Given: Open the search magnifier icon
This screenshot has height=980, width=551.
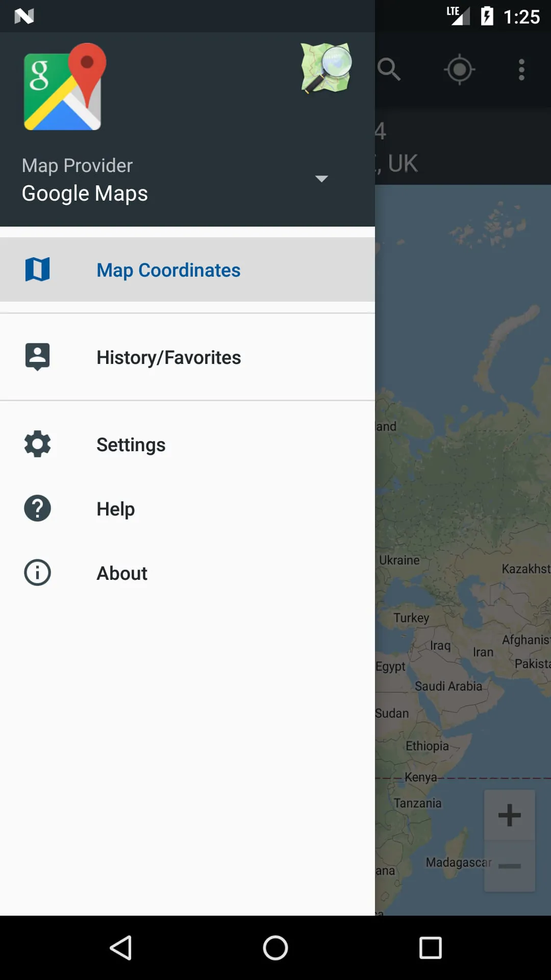Looking at the screenshot, I should click(x=389, y=69).
